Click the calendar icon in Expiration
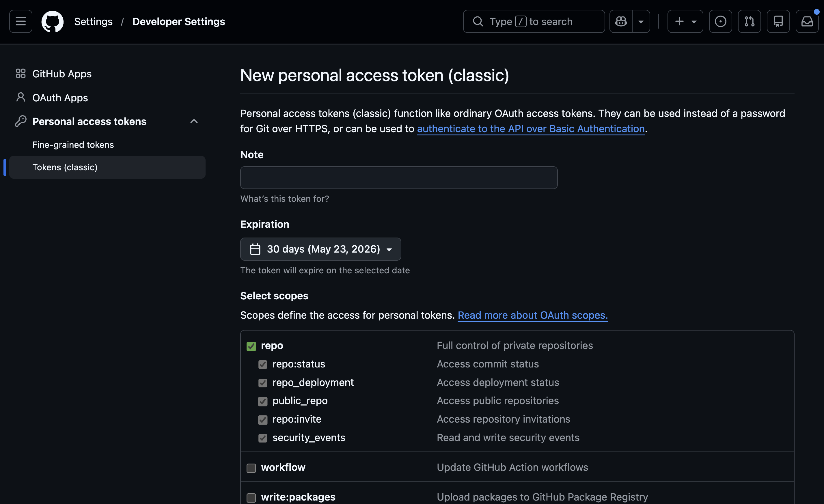Screen dimensions: 824x504 (x=255, y=249)
